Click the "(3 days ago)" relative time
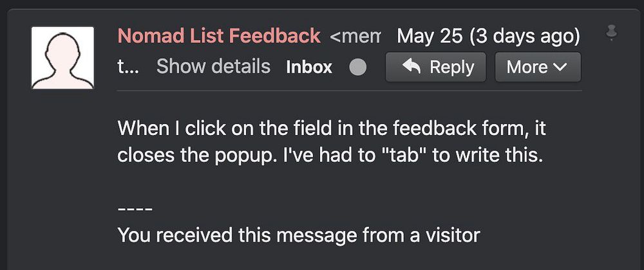 click(x=524, y=36)
